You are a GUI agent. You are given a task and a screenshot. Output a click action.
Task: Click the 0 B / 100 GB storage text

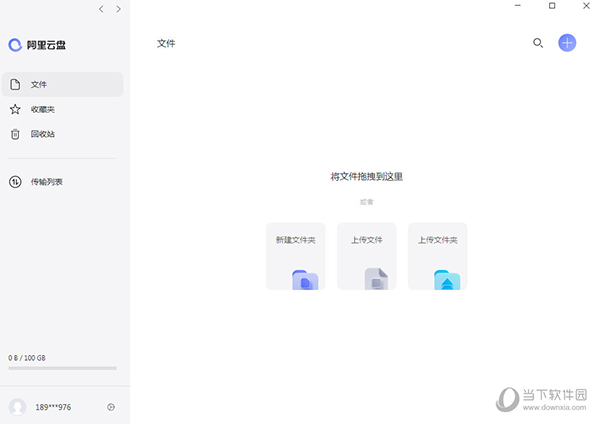27,358
